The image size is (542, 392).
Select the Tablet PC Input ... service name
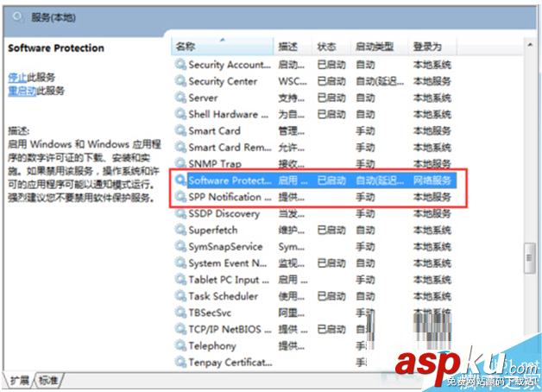(229, 280)
